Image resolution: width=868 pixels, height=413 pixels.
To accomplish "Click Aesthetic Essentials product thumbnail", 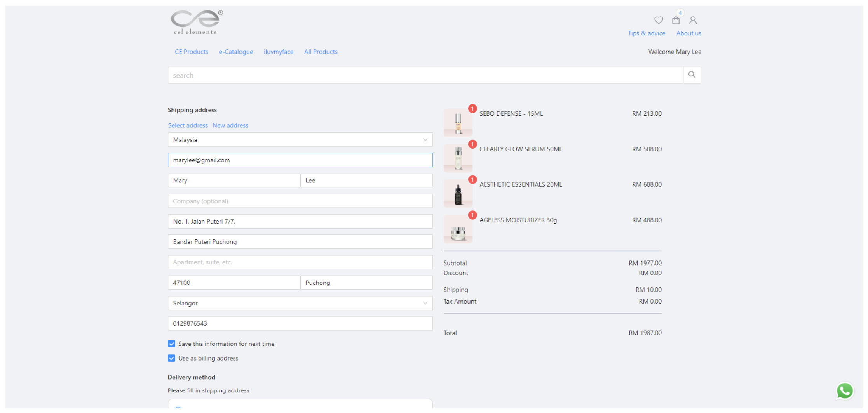I will click(458, 194).
